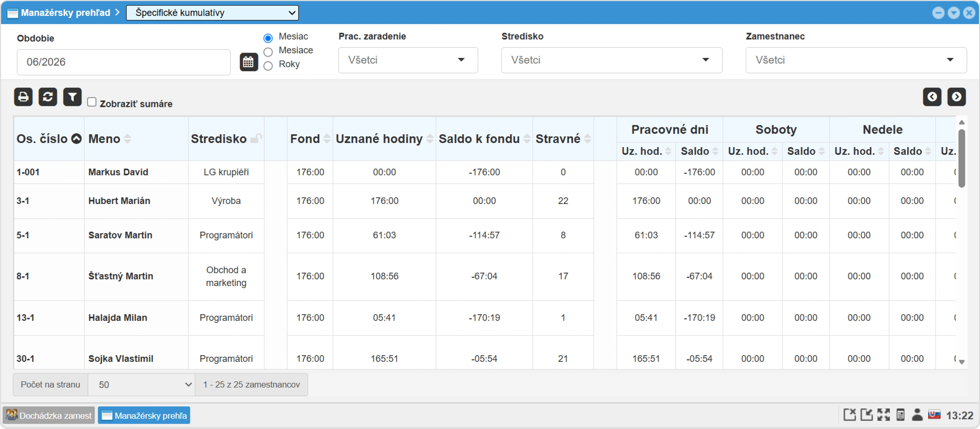Sort Pracovné dni Uz. hod. column
This screenshot has width=980, height=429.
pos(668,151)
